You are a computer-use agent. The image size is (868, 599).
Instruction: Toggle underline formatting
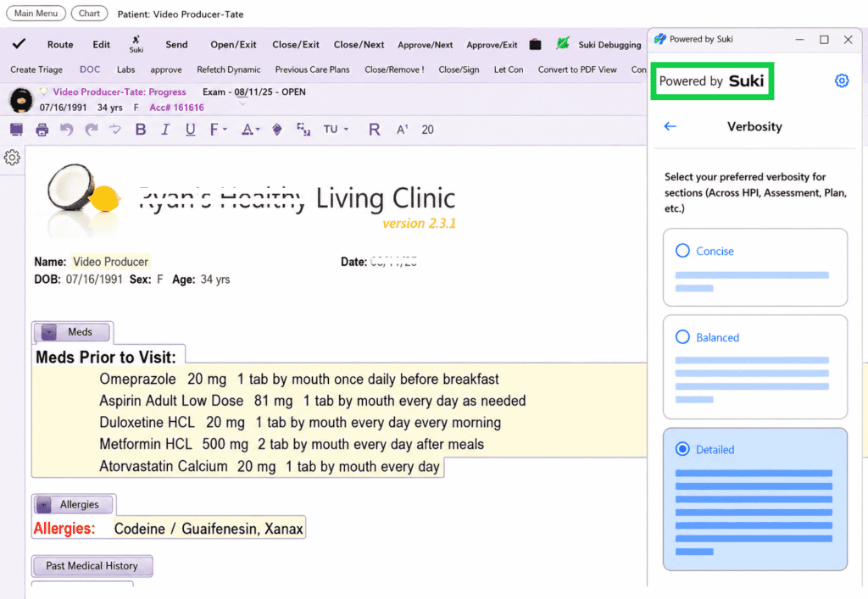click(190, 130)
